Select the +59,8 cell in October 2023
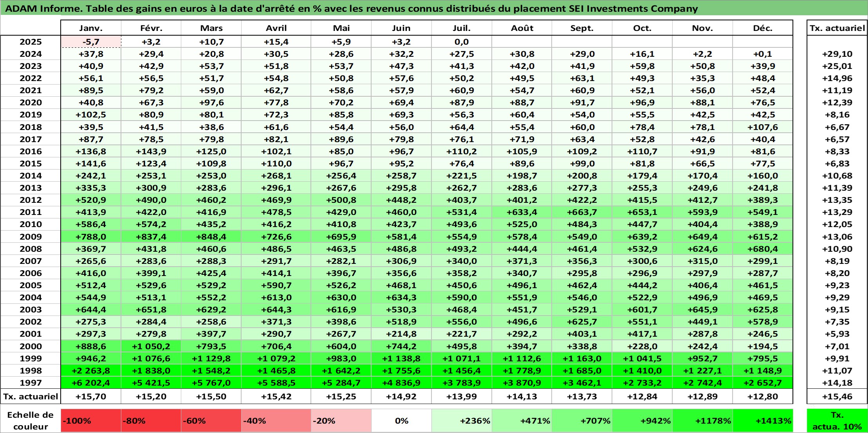Screen dimensions: 868x433 642,66
